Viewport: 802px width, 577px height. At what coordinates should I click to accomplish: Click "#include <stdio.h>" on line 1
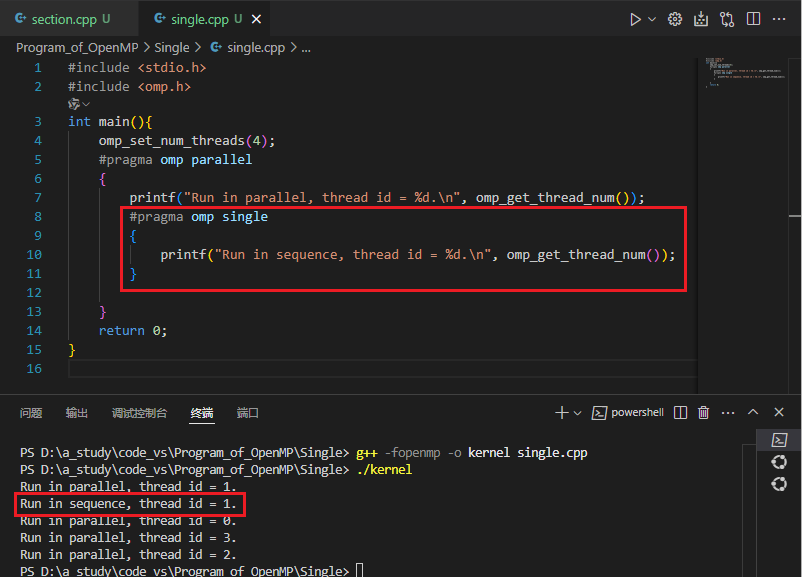point(137,68)
